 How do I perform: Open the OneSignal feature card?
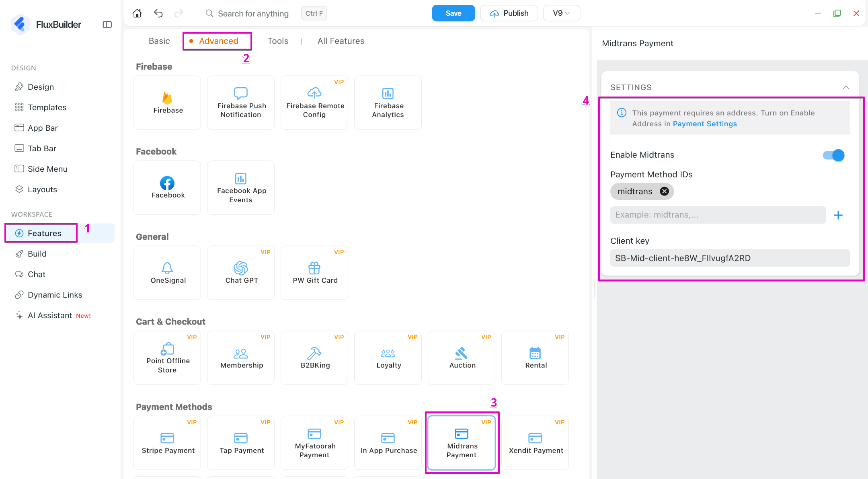coord(167,273)
